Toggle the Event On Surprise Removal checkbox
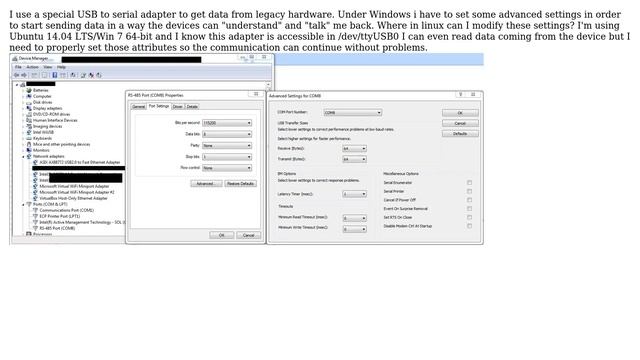 coord(469,209)
